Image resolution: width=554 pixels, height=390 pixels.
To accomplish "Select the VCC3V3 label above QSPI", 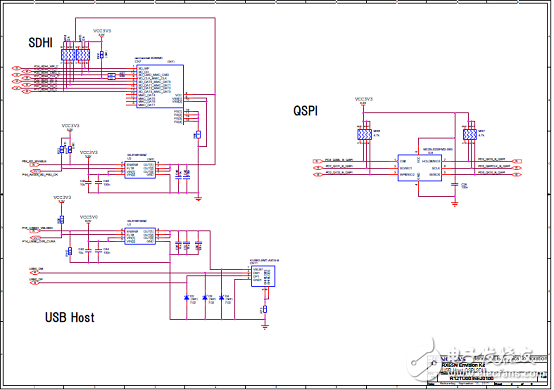I will coord(364,100).
